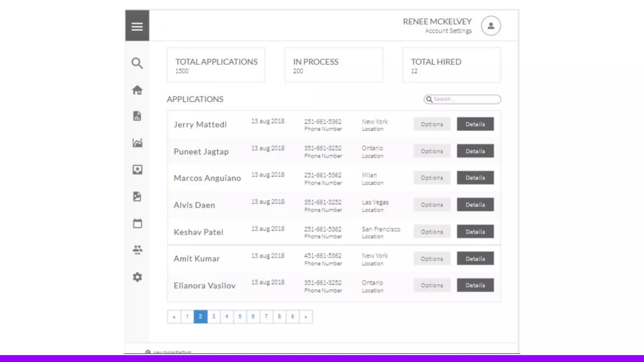Open the analytics line chart icon
This screenshot has height=362, width=644.
tap(137, 143)
